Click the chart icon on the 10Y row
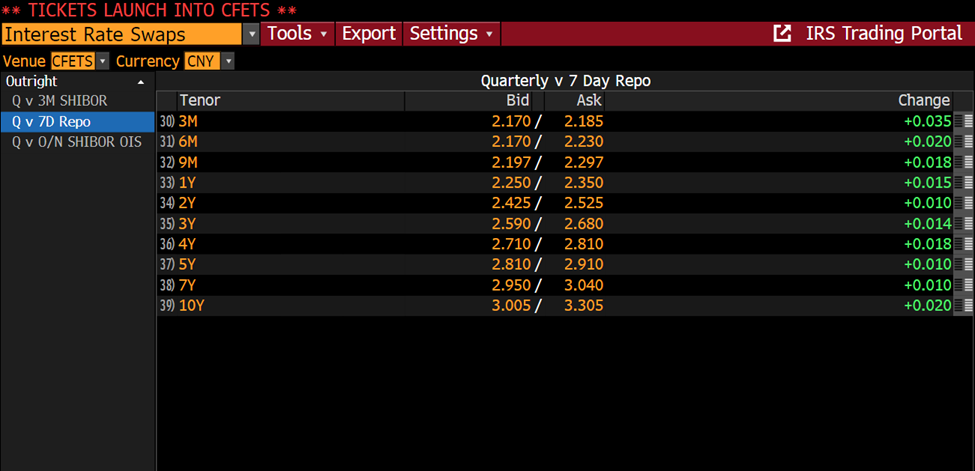The height and width of the screenshot is (471, 975). pyautogui.click(x=963, y=306)
